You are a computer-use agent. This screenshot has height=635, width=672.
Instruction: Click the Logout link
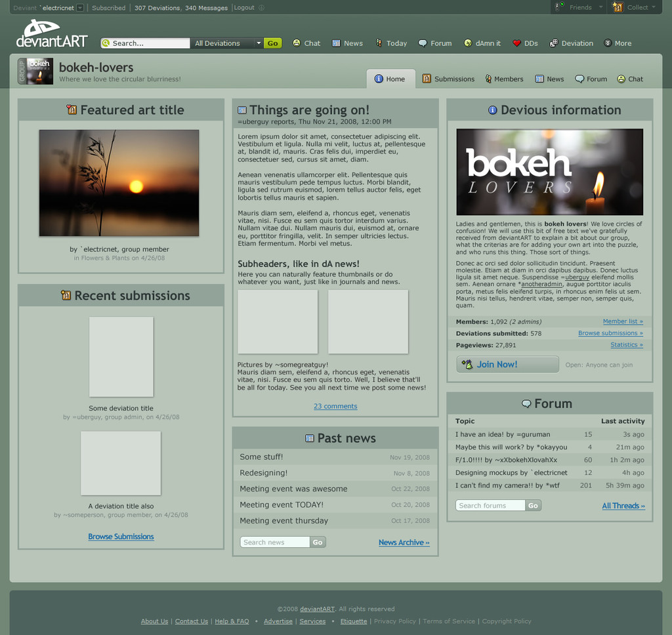coord(244,8)
